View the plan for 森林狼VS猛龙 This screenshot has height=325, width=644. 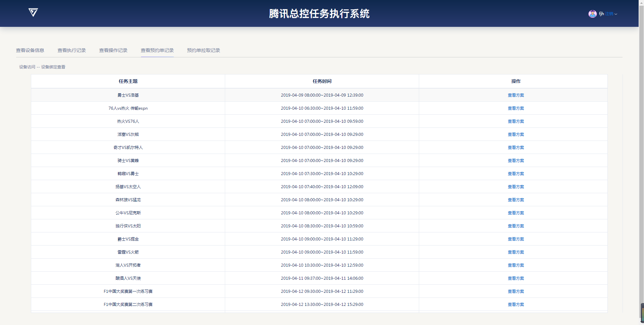click(x=515, y=200)
